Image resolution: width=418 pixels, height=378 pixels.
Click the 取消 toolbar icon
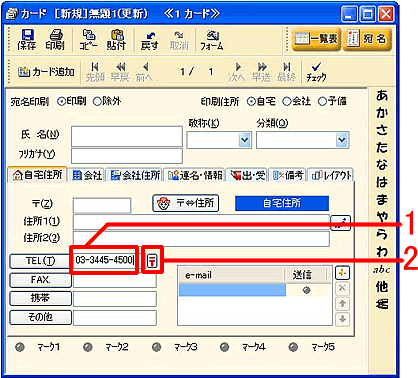[x=179, y=40]
